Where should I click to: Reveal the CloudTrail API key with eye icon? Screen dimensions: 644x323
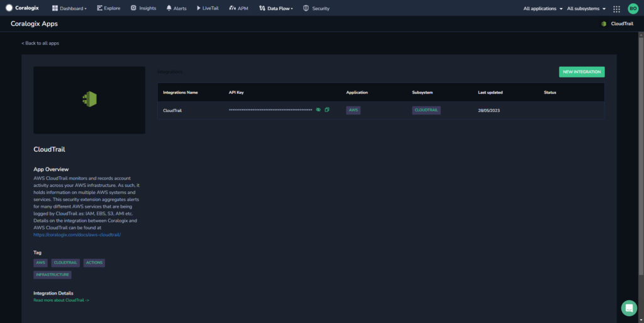pos(318,110)
